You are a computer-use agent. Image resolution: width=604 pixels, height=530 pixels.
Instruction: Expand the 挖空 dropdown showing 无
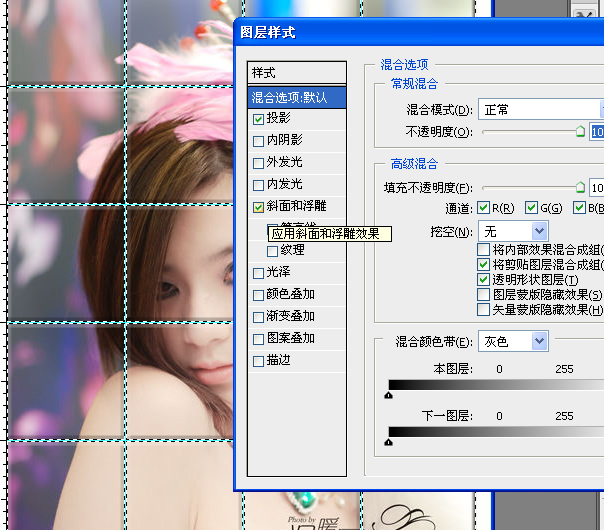[513, 231]
